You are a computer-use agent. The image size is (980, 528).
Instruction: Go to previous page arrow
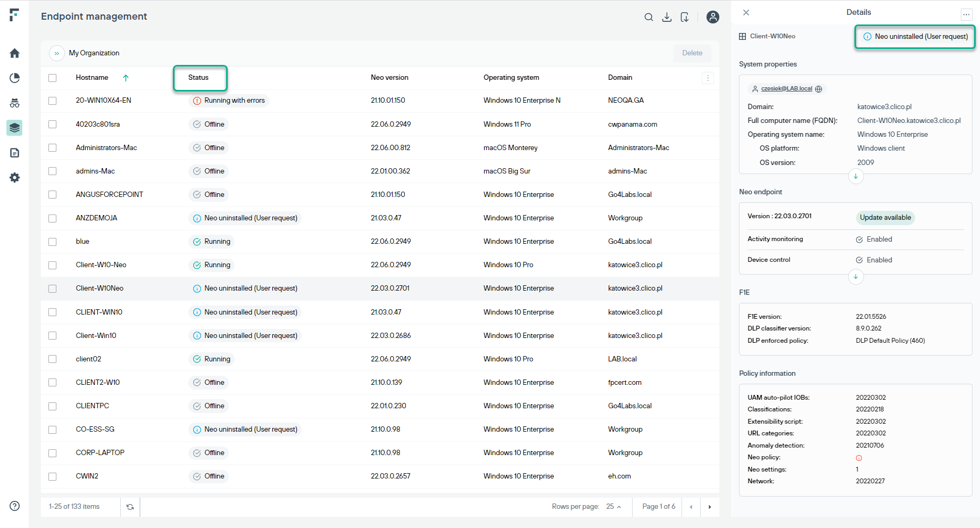pyautogui.click(x=691, y=507)
